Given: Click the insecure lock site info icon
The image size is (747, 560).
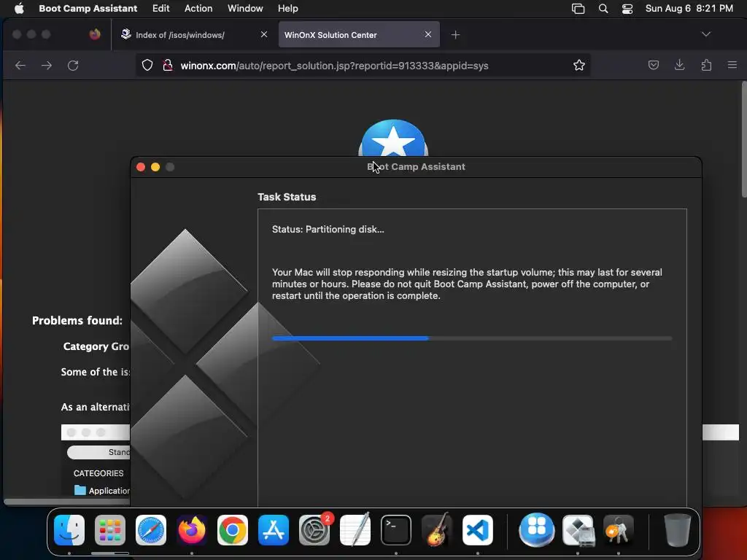Looking at the screenshot, I should [x=167, y=65].
